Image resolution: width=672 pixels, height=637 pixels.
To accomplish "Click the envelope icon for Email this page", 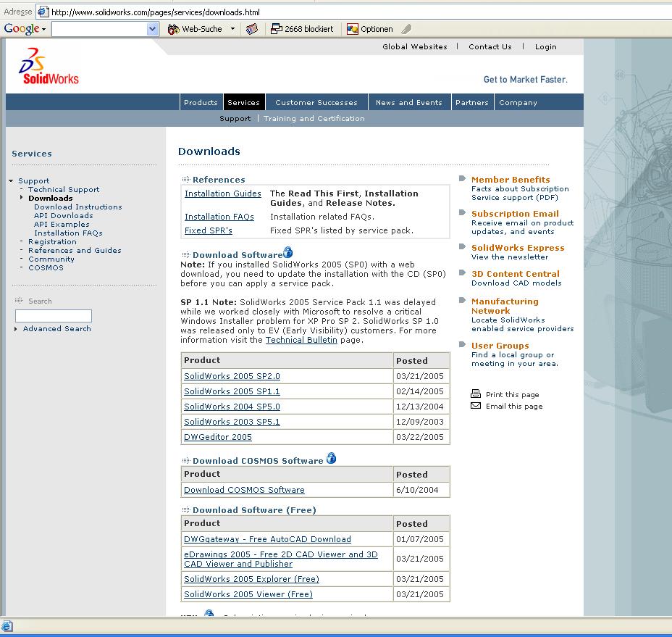I will [476, 406].
